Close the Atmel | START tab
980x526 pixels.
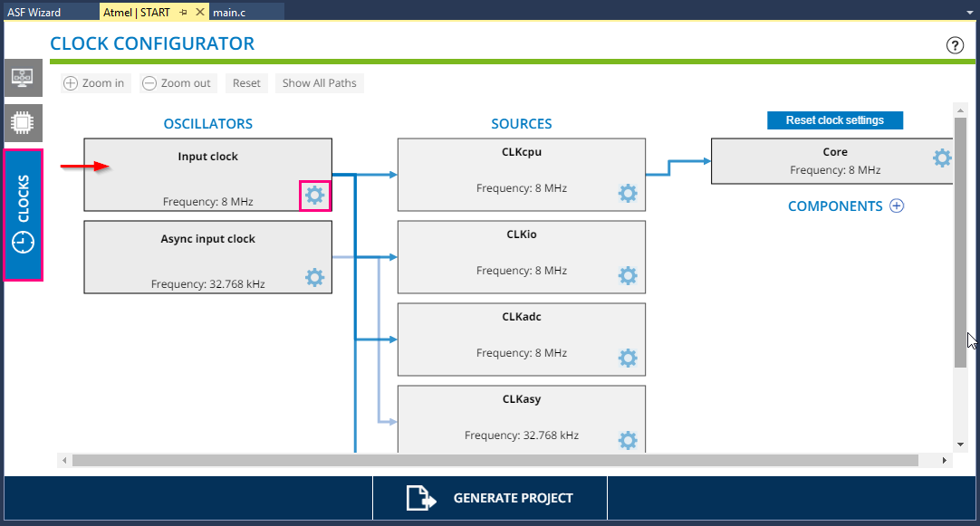pyautogui.click(x=200, y=12)
